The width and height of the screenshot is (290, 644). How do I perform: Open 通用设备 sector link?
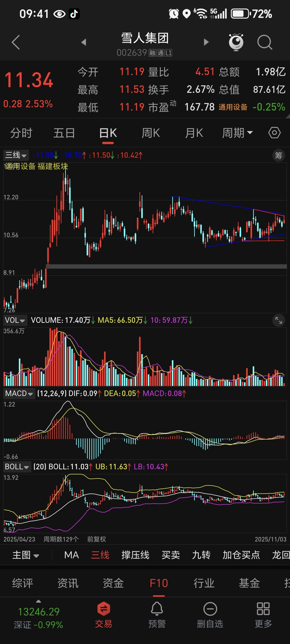pyautogui.click(x=233, y=107)
